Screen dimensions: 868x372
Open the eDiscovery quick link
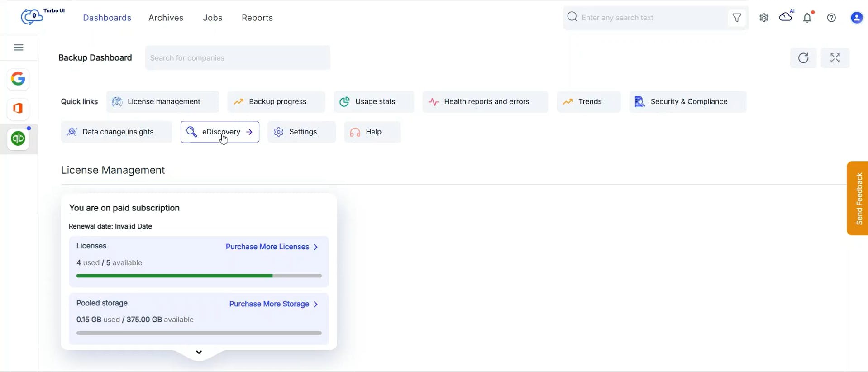(x=220, y=132)
